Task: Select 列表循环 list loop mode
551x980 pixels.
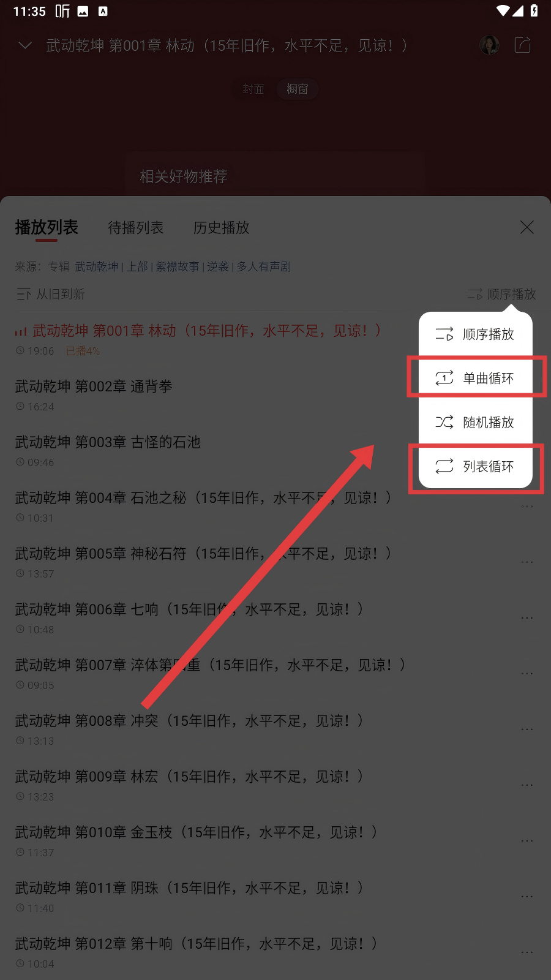Action: click(x=475, y=467)
